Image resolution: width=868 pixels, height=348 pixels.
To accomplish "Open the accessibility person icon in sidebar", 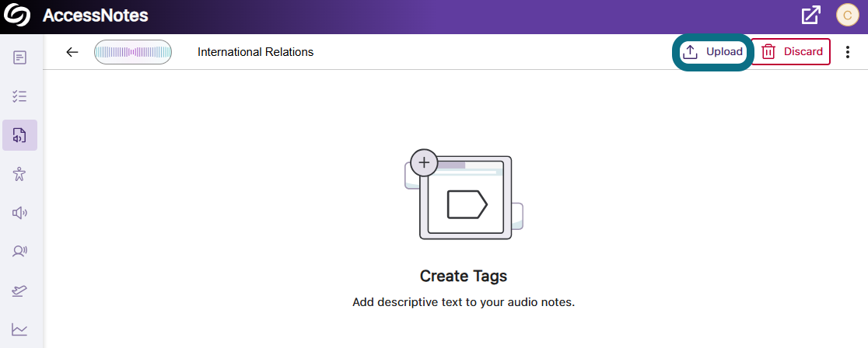I will tap(20, 174).
